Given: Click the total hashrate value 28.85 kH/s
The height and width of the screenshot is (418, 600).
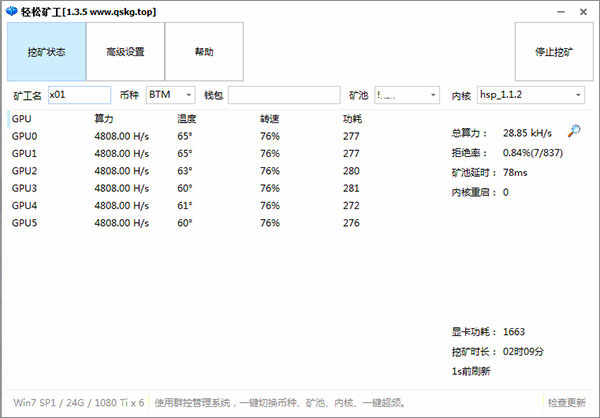Looking at the screenshot, I should [x=527, y=133].
